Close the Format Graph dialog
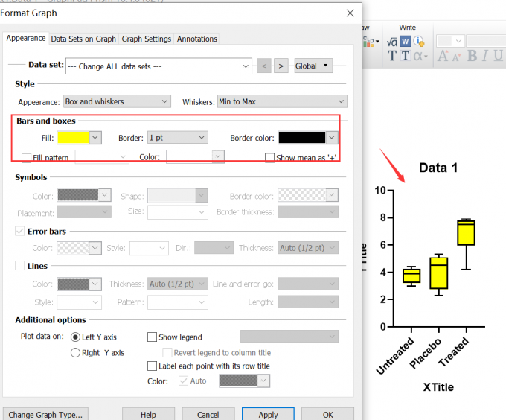Screen dimensions: 506x420 pyautogui.click(x=350, y=13)
